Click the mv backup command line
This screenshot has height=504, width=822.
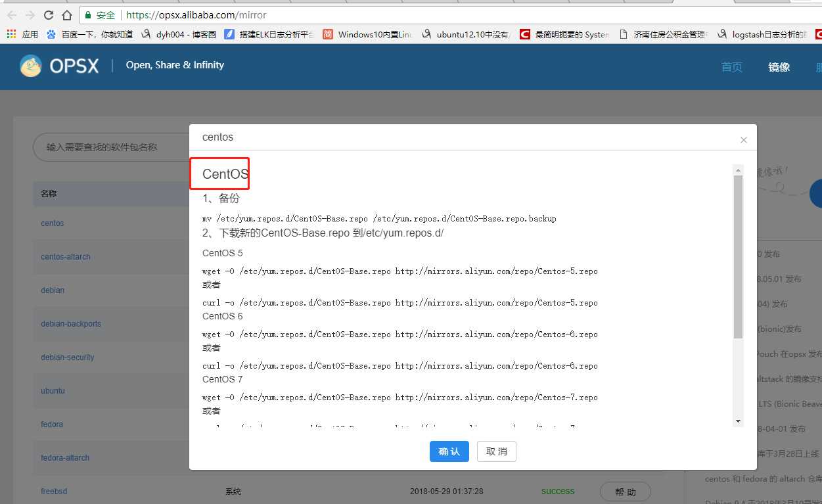coord(379,219)
